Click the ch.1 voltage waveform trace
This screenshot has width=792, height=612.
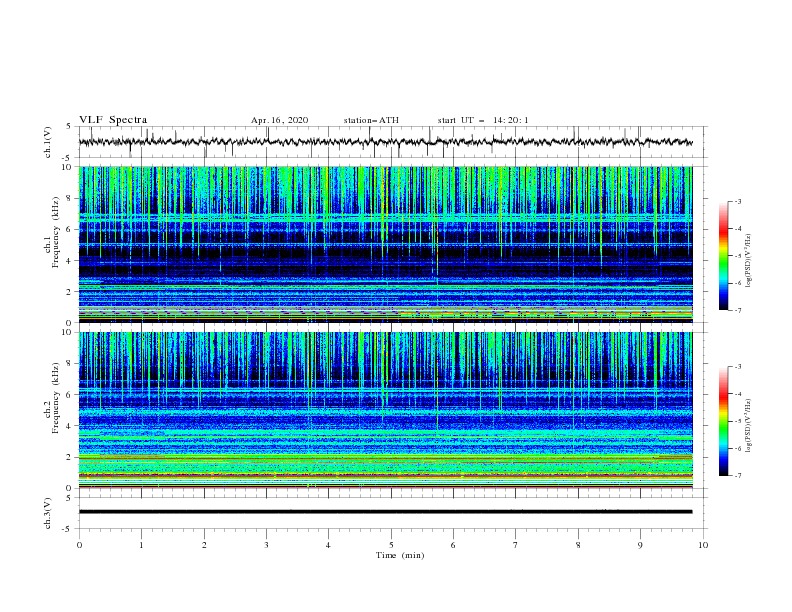click(385, 142)
